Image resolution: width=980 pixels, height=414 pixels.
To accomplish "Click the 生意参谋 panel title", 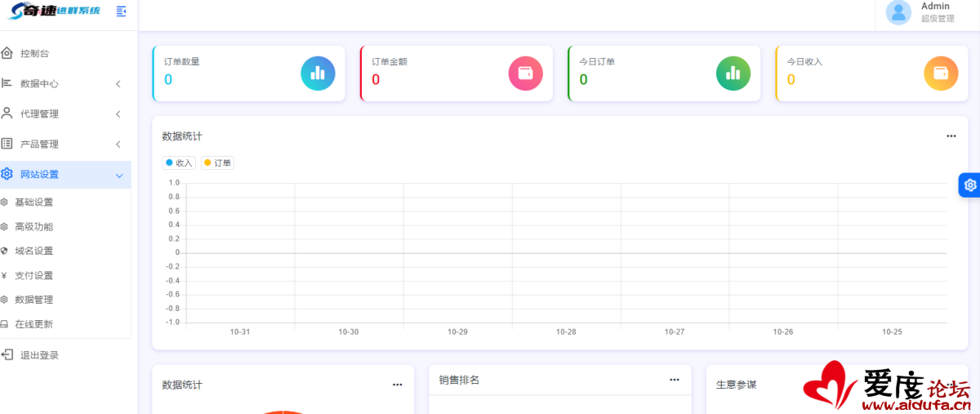I will pyautogui.click(x=737, y=384).
